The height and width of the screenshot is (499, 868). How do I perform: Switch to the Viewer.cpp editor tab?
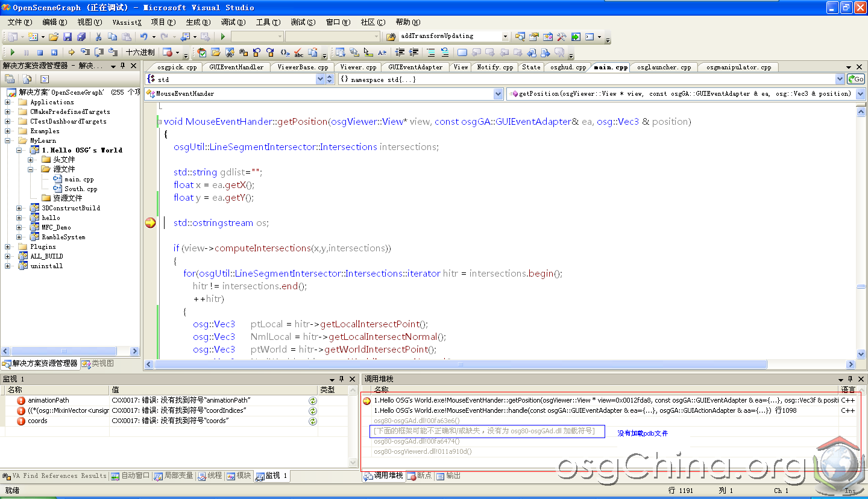pos(358,67)
